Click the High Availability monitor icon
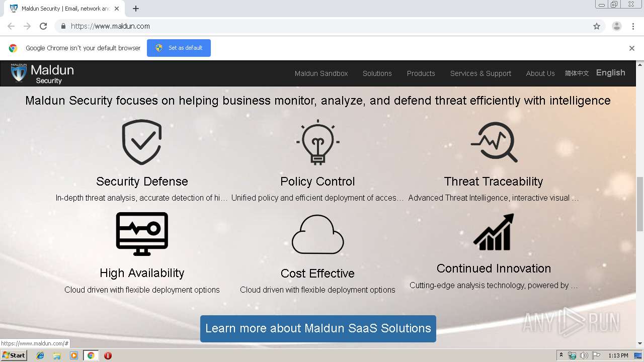 142,234
